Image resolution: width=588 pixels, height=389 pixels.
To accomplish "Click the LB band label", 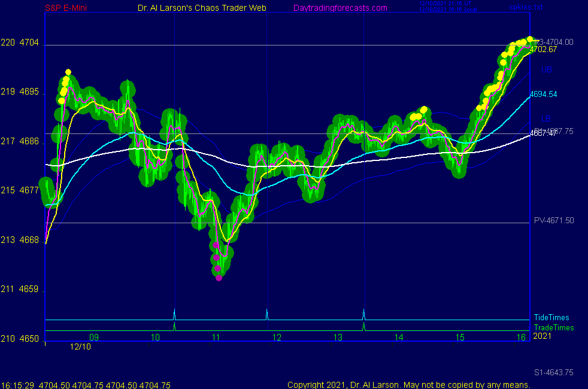I will coord(546,119).
